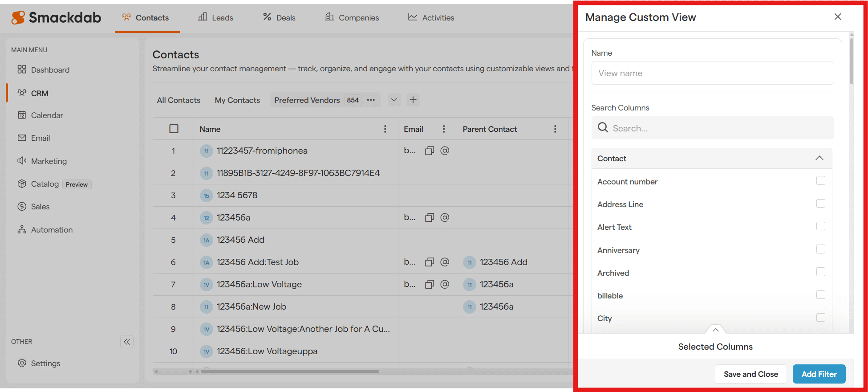Open the Parent Contact column options menu
Viewport: 868px width, 392px height.
555,129
